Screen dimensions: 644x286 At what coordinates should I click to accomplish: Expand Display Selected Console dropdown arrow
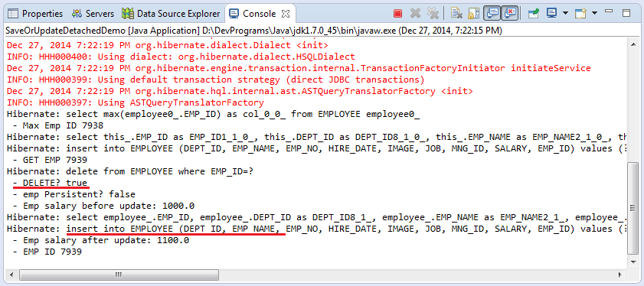pos(565,14)
